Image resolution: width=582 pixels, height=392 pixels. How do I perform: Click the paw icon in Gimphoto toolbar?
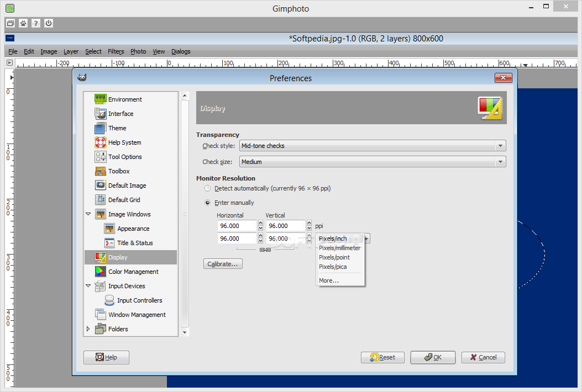(23, 23)
